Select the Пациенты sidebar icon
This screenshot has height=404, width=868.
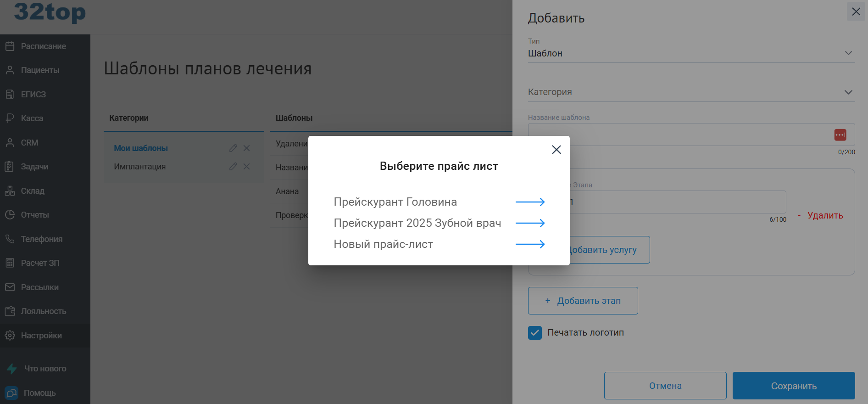tap(10, 70)
